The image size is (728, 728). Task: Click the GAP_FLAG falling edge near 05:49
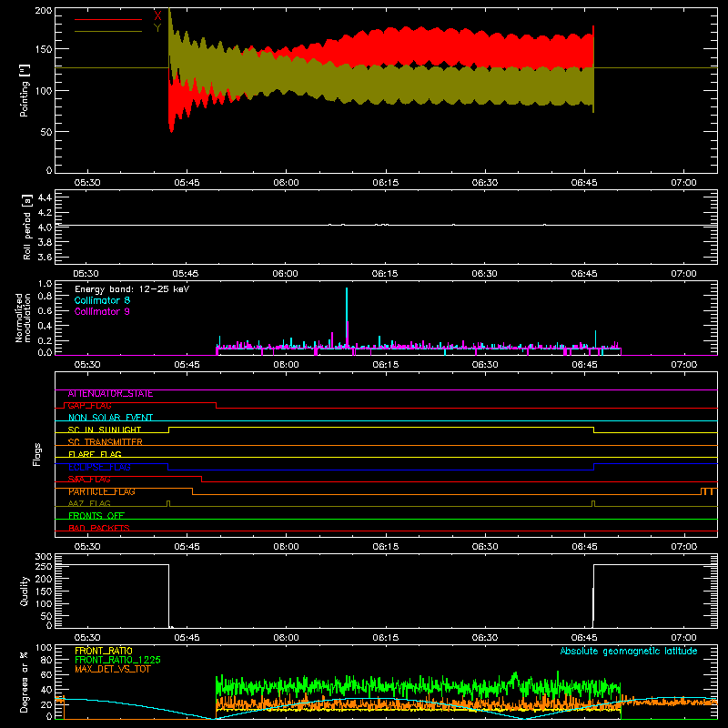pyautogui.click(x=217, y=406)
